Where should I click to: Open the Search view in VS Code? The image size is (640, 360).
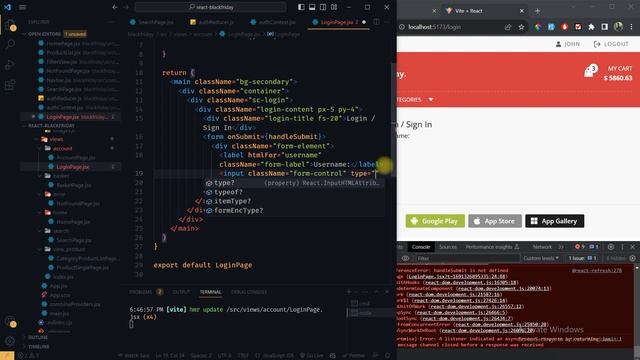(10, 44)
